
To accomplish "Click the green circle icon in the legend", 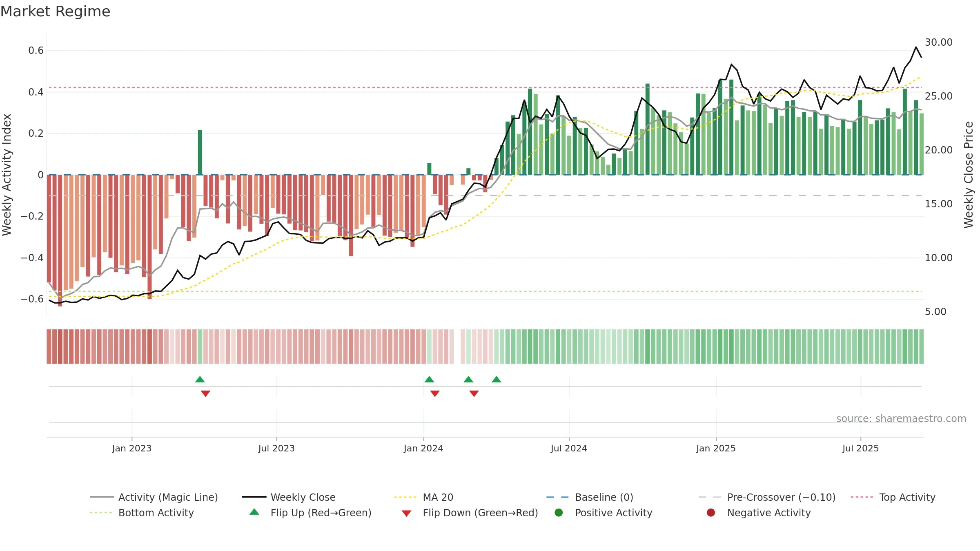I will (559, 513).
